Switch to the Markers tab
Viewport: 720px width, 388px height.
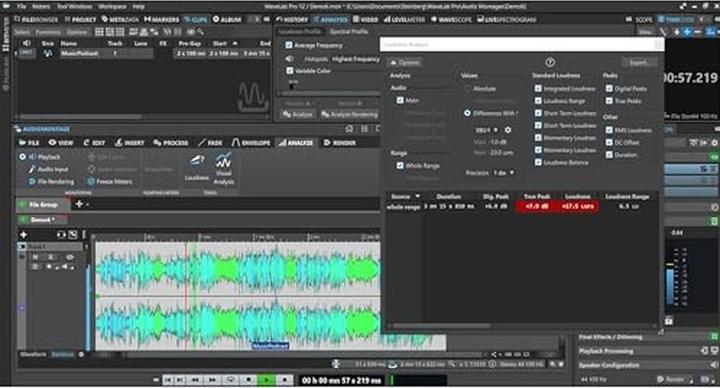pos(162,19)
